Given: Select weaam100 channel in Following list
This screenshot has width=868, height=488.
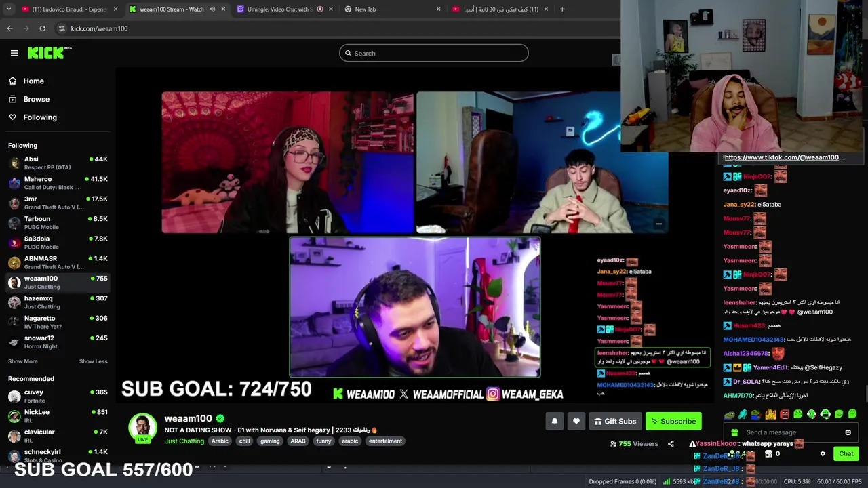Looking at the screenshot, I should tap(58, 283).
